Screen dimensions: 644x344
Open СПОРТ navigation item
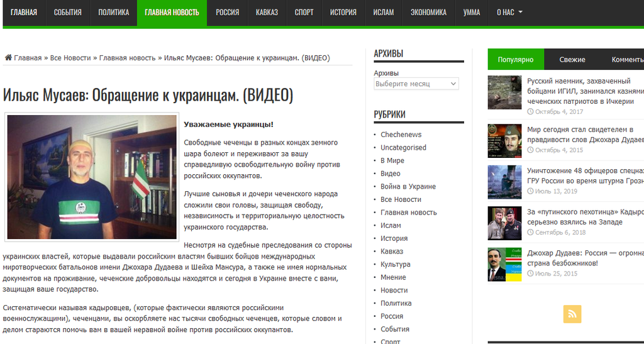point(304,13)
